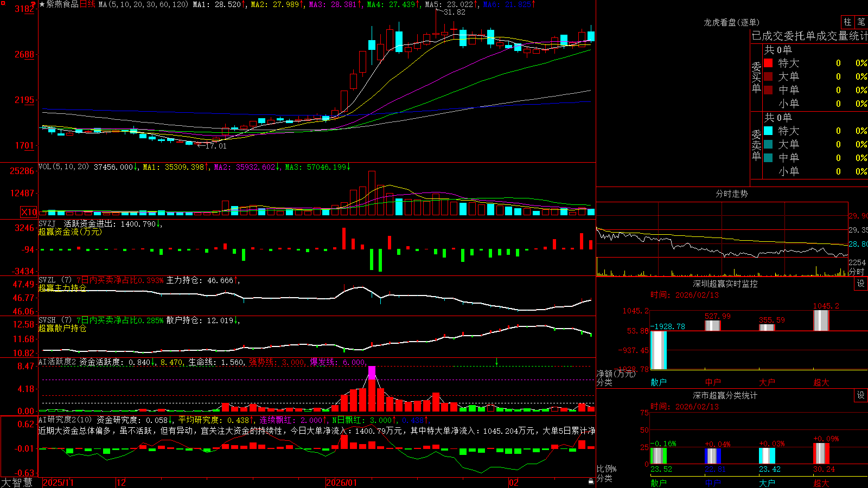
Task: Click the AI研究度2(10) indicator label
Action: (x=65, y=420)
